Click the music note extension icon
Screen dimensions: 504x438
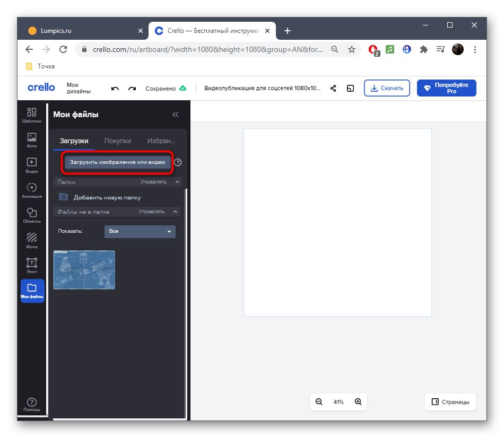[x=390, y=49]
